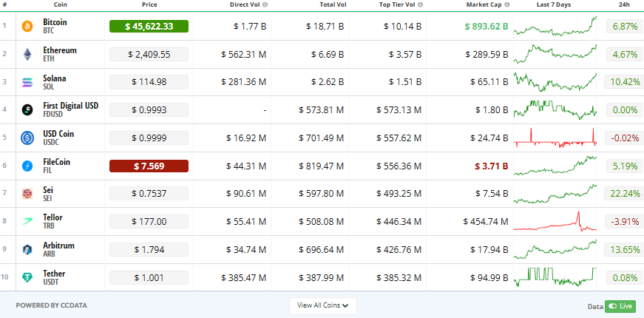The height and width of the screenshot is (318, 644).
Task: Sort by Price column header
Action: tap(149, 5)
